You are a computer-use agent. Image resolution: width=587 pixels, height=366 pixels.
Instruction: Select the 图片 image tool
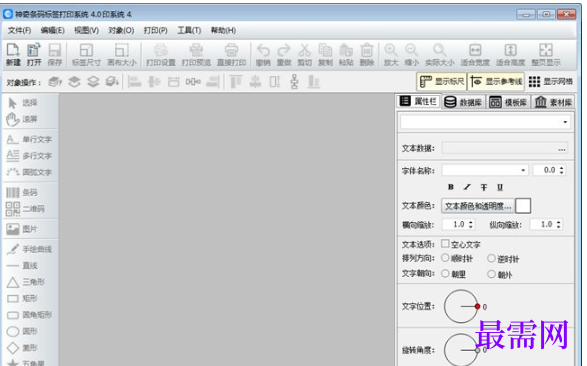pyautogui.click(x=22, y=229)
